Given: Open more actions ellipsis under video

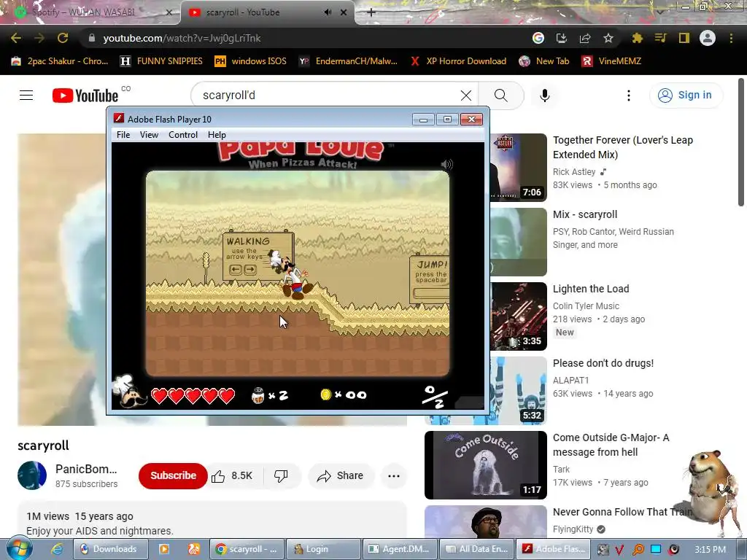Looking at the screenshot, I should point(393,475).
